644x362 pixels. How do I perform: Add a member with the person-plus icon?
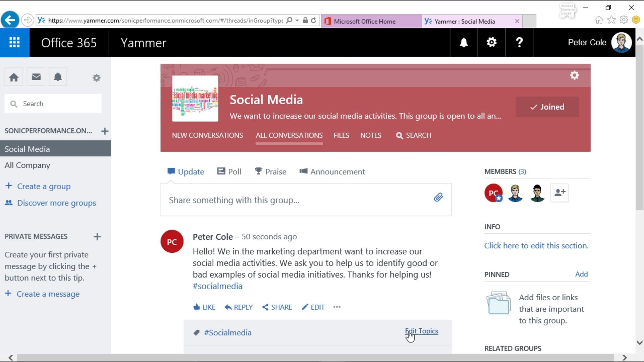click(x=559, y=193)
